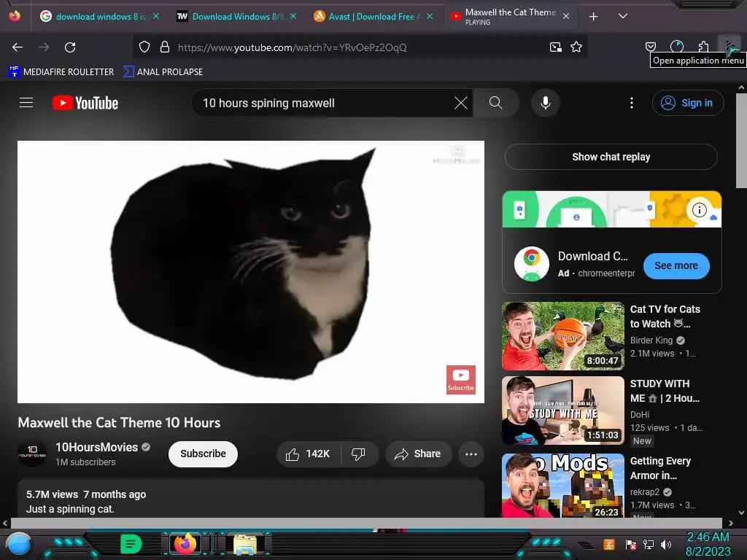
Task: Switch to download windows 8 iso tab
Action: click(100, 16)
